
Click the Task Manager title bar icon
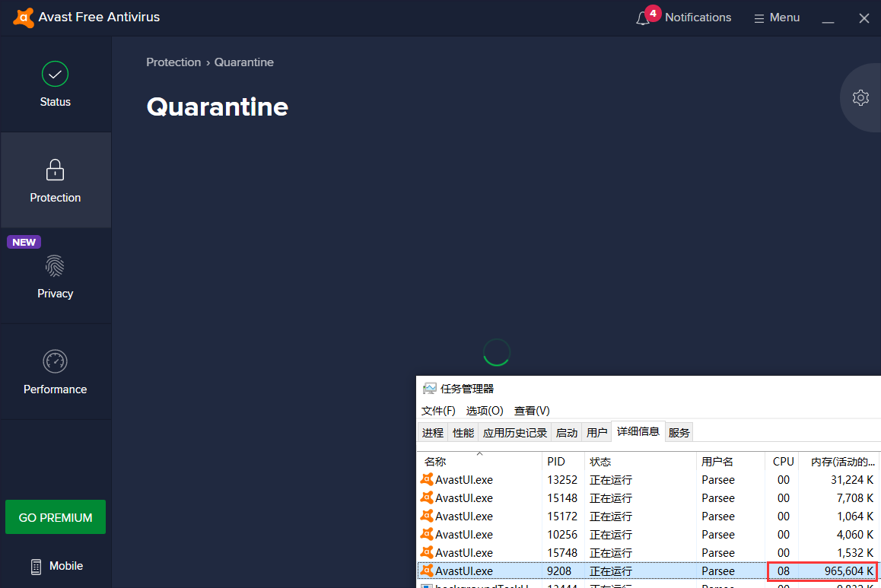point(430,389)
